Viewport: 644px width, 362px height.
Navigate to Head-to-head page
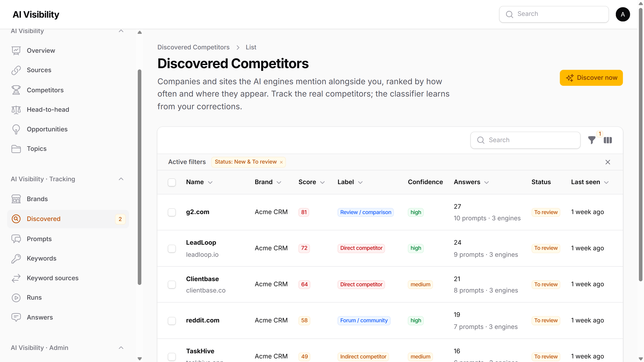tap(68, 110)
